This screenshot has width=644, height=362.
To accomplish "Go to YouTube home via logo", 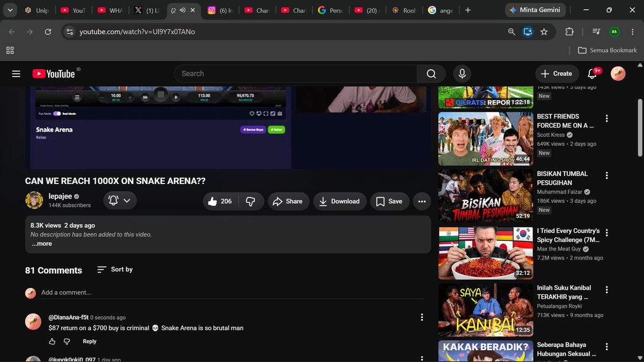I will [54, 74].
